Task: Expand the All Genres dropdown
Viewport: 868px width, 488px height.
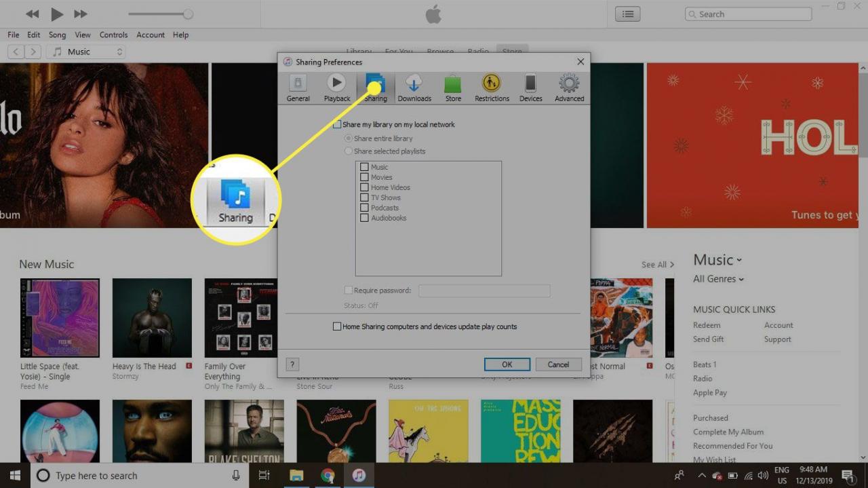Action: point(718,279)
